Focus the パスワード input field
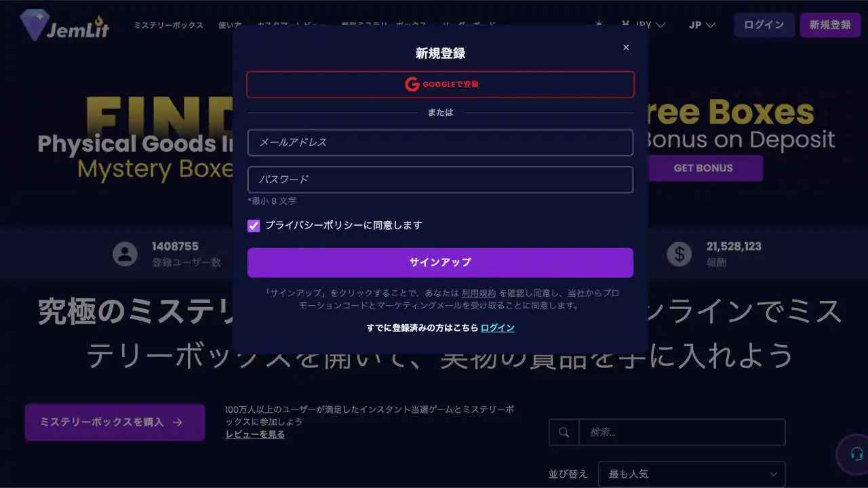Screen dimensions: 868x488 441,180
